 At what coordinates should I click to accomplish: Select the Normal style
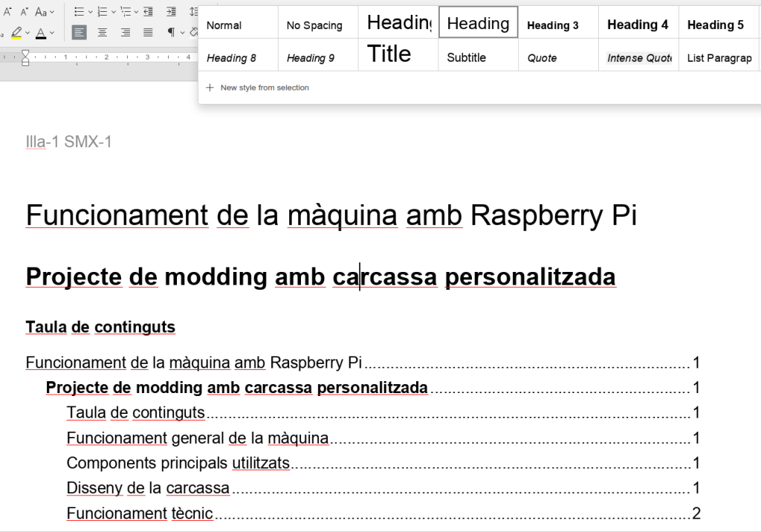pyautogui.click(x=239, y=22)
